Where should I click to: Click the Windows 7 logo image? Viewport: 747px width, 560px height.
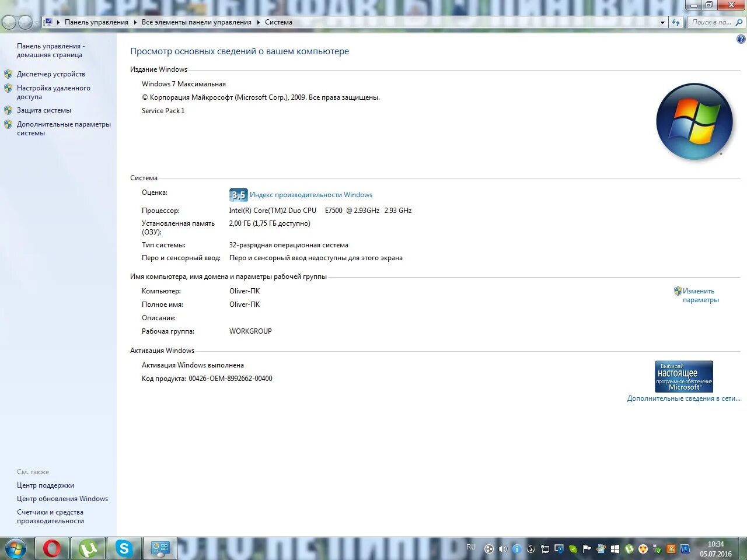click(694, 122)
